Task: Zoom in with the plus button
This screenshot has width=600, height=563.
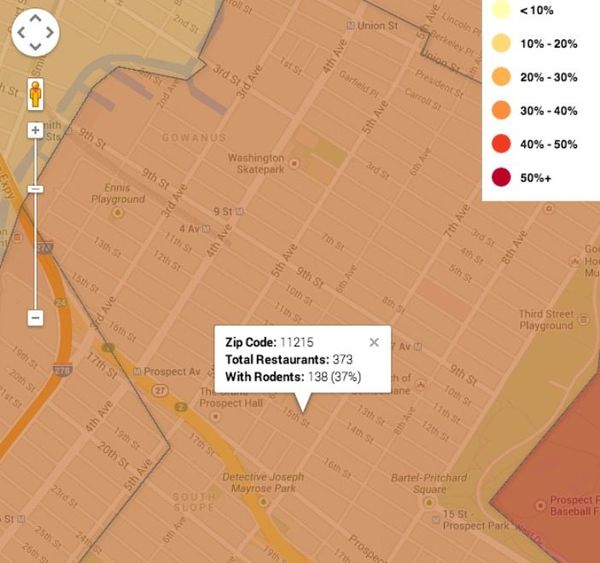Action: tap(35, 130)
